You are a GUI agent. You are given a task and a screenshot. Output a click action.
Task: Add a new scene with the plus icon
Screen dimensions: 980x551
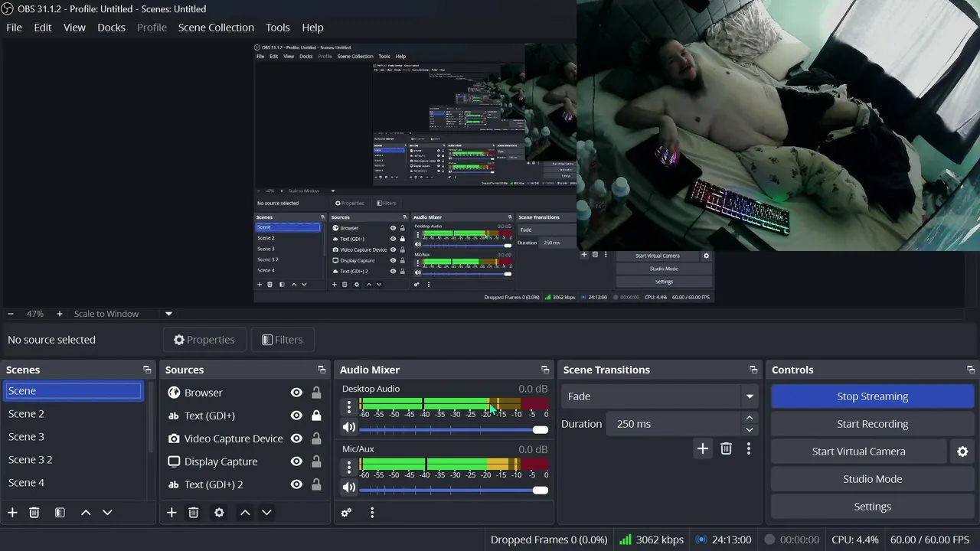click(x=12, y=513)
